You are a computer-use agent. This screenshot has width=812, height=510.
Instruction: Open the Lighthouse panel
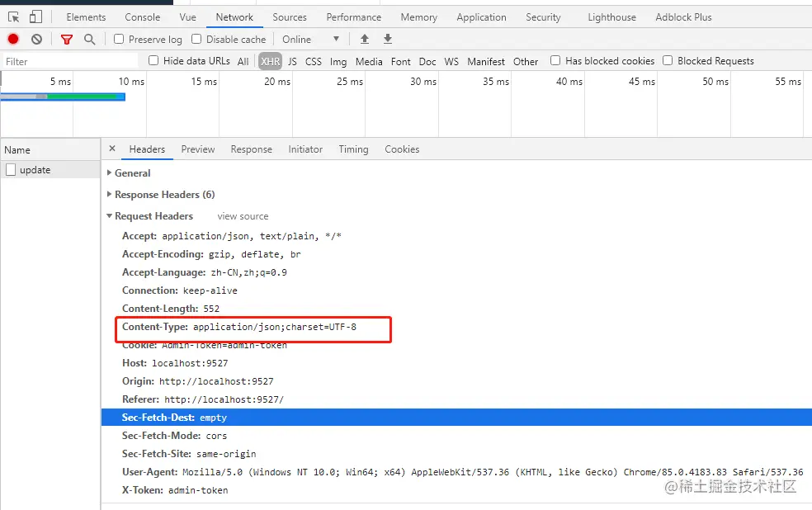[x=611, y=17]
